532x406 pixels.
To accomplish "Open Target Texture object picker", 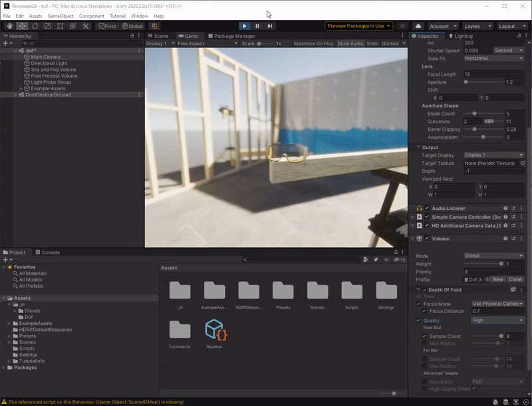I will [523, 163].
